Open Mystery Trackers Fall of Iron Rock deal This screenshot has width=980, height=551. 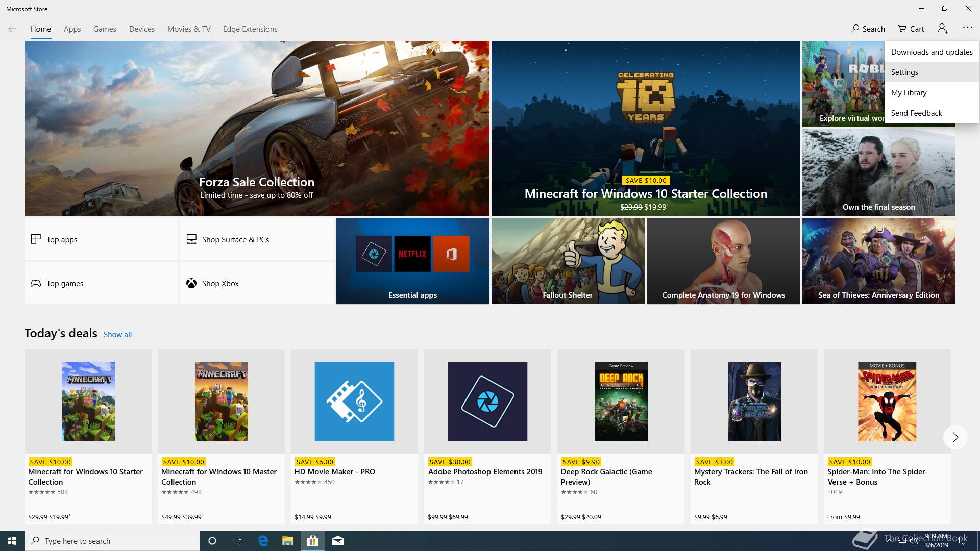[x=754, y=437]
